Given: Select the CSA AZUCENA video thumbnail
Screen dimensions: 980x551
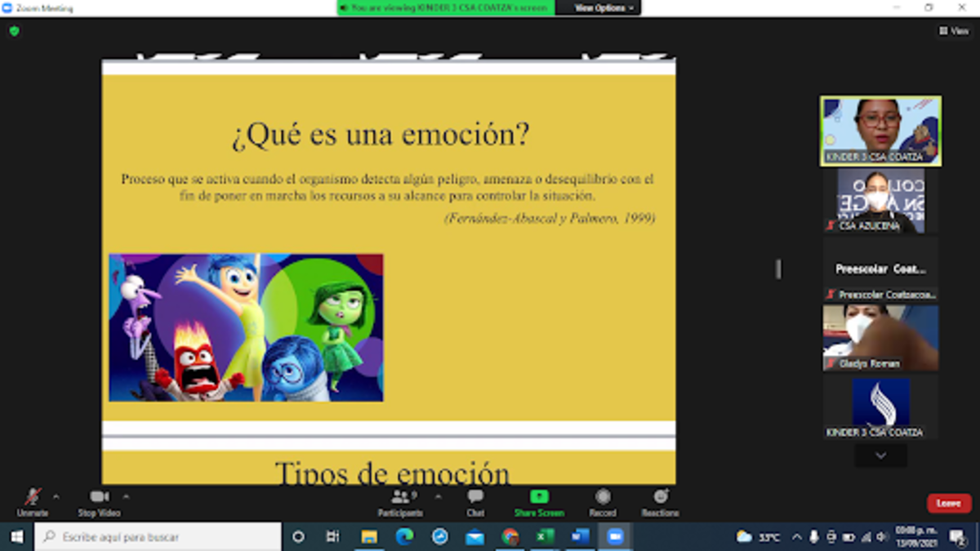Looking at the screenshot, I should pyautogui.click(x=880, y=200).
